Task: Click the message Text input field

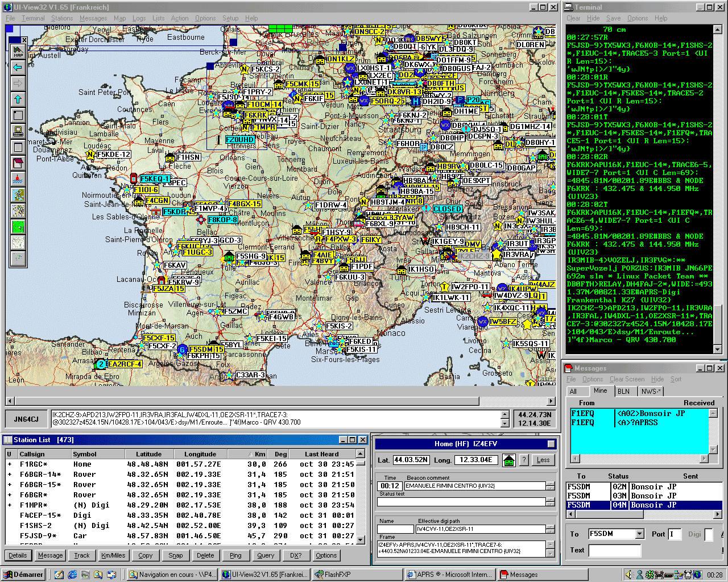Action: [x=614, y=550]
